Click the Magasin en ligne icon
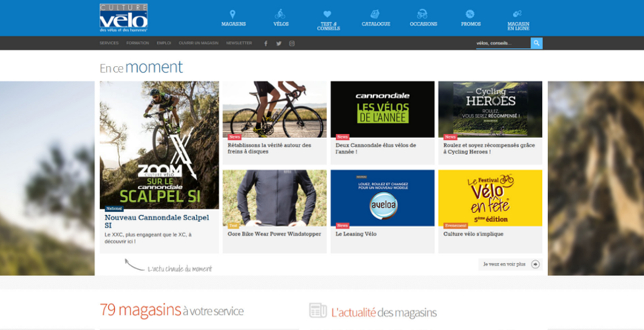 click(517, 14)
